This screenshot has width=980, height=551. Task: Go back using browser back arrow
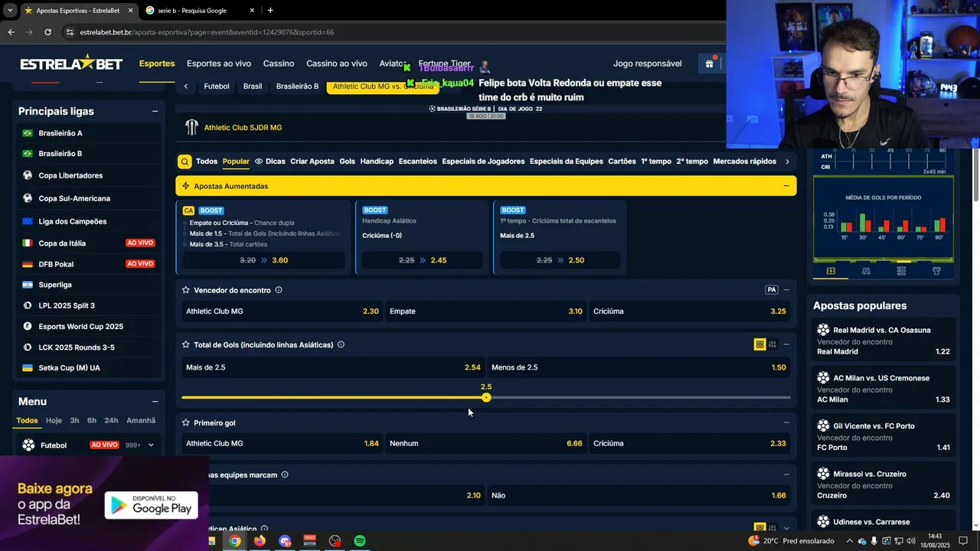pos(11,32)
